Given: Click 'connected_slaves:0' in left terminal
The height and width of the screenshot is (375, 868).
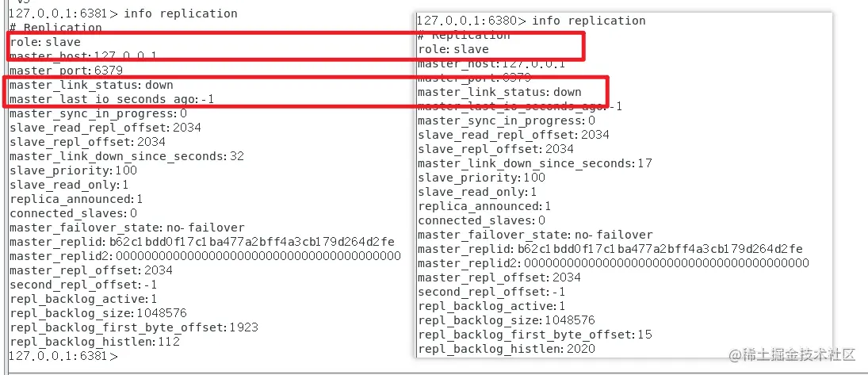Looking at the screenshot, I should (x=73, y=213).
